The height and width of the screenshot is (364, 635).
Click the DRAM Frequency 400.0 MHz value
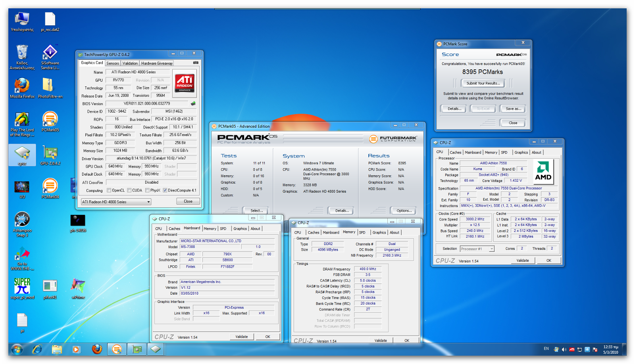click(368, 269)
